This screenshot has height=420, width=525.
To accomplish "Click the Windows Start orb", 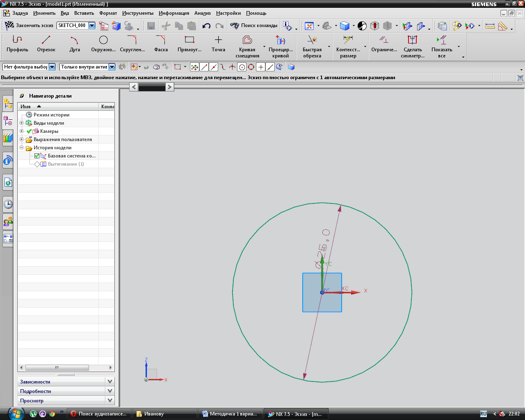I will (16, 413).
